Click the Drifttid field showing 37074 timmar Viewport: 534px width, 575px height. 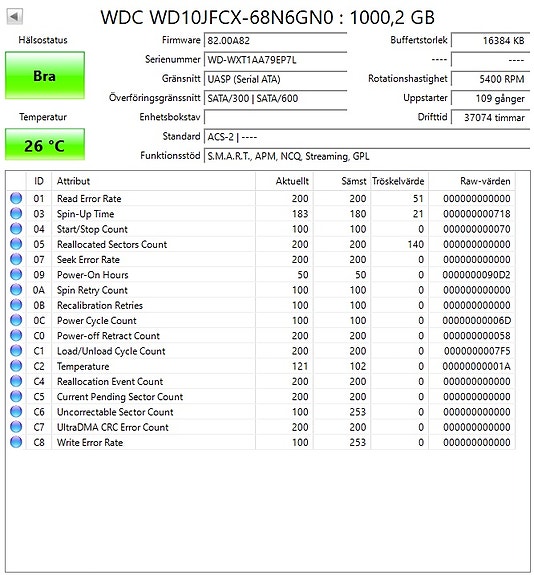pos(490,118)
